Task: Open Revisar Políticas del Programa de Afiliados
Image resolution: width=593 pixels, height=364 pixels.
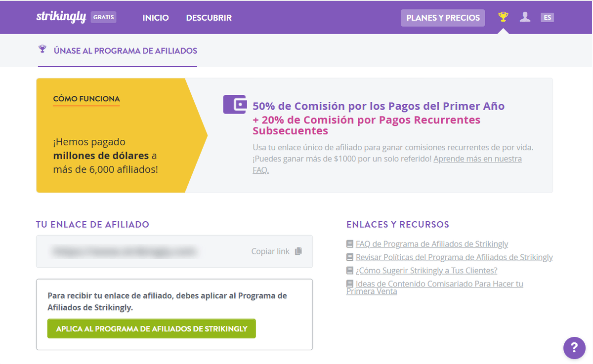Action: pos(454,257)
